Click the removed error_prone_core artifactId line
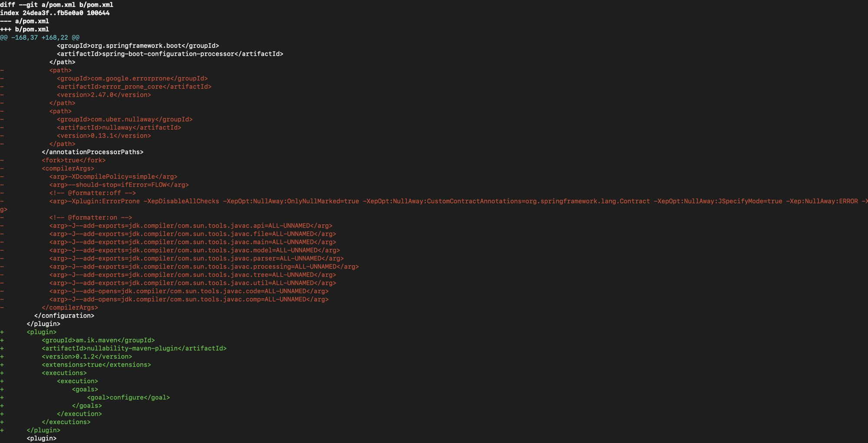The height and width of the screenshot is (443, 868). 134,87
